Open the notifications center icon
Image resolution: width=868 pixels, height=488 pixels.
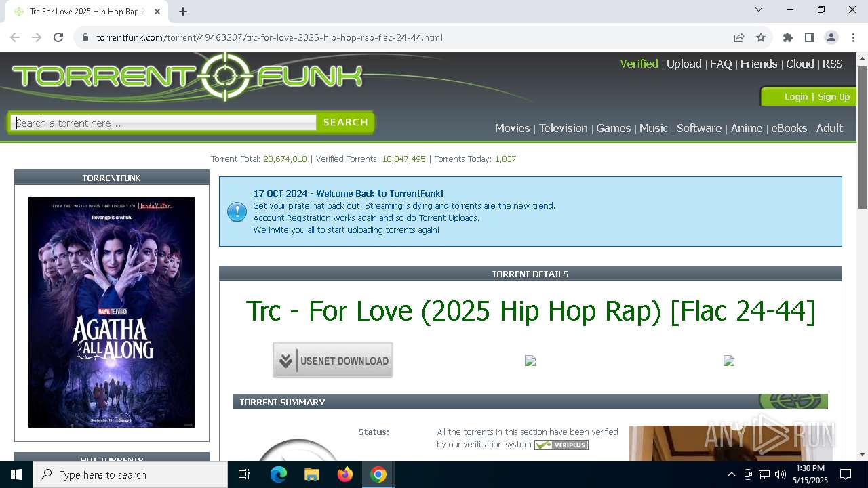[846, 474]
